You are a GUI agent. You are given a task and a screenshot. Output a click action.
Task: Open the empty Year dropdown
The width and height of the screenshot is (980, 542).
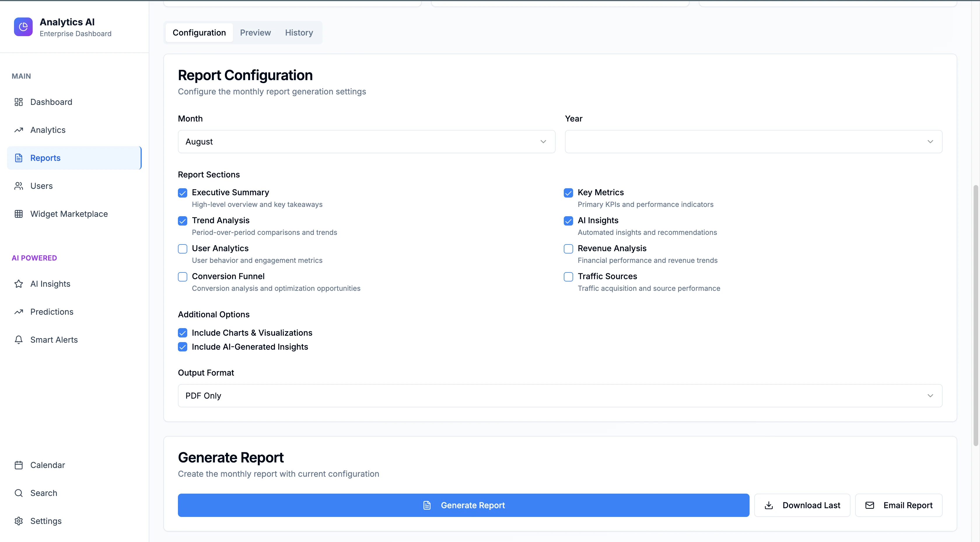753,142
